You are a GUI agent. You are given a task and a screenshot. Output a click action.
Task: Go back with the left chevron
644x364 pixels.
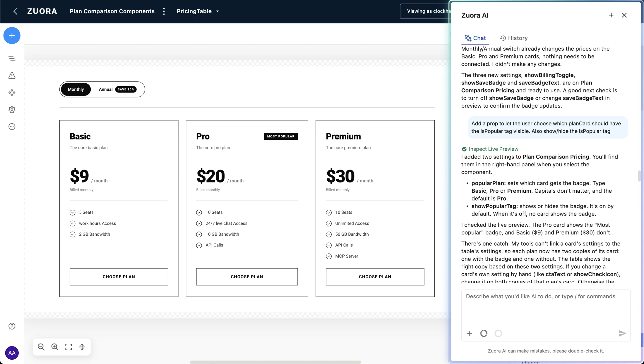16,11
